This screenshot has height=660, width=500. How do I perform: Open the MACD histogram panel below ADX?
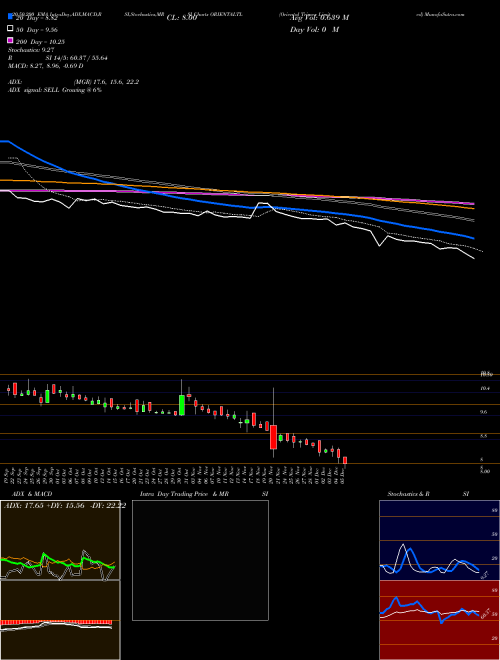60,620
